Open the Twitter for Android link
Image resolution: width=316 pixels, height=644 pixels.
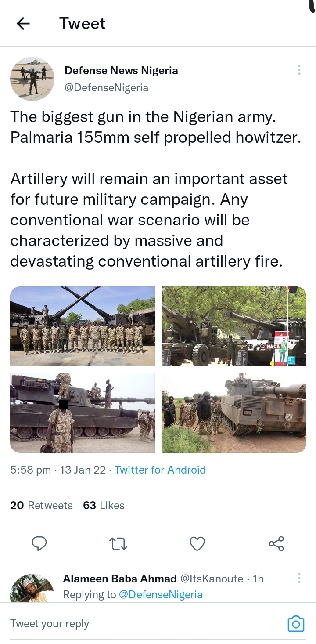tap(160, 470)
